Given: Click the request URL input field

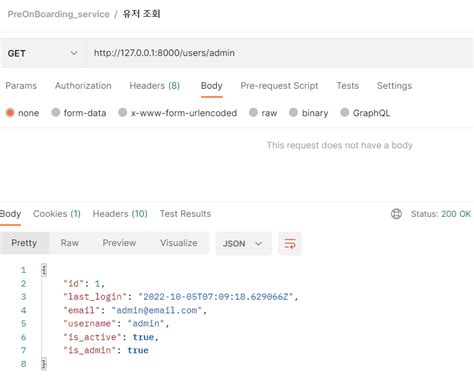Looking at the screenshot, I should (x=279, y=53).
